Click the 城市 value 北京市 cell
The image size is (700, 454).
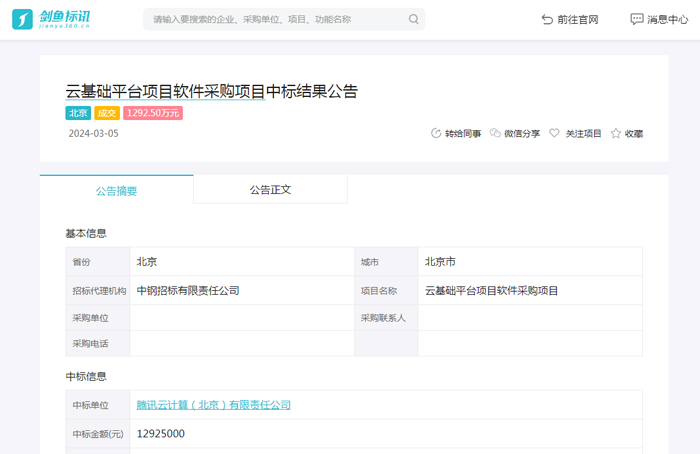click(530, 262)
